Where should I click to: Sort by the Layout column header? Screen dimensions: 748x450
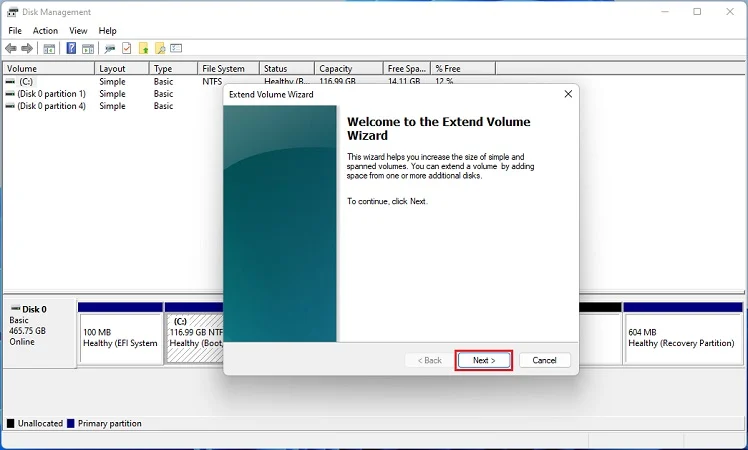pos(122,69)
